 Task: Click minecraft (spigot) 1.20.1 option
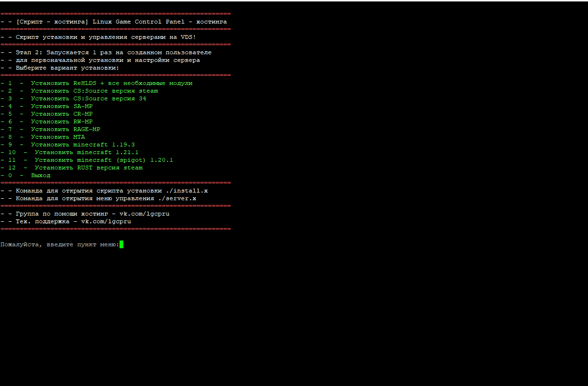tap(104, 160)
